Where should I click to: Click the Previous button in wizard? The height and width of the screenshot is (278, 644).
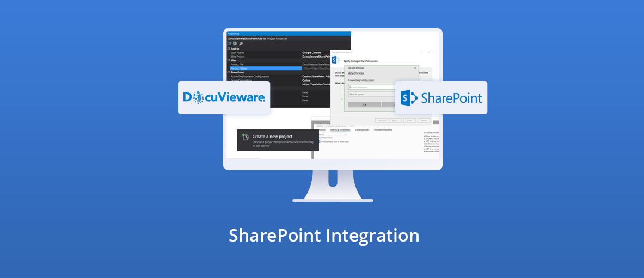[x=382, y=120]
